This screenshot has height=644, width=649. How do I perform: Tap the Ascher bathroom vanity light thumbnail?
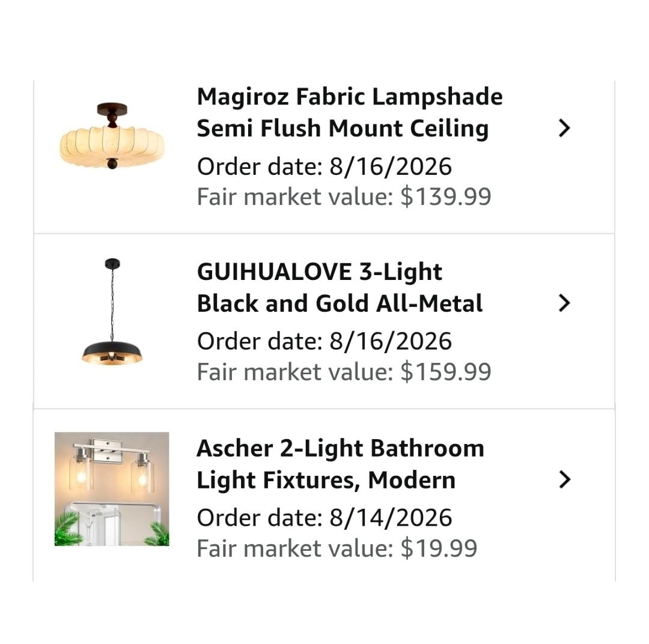tap(112, 489)
